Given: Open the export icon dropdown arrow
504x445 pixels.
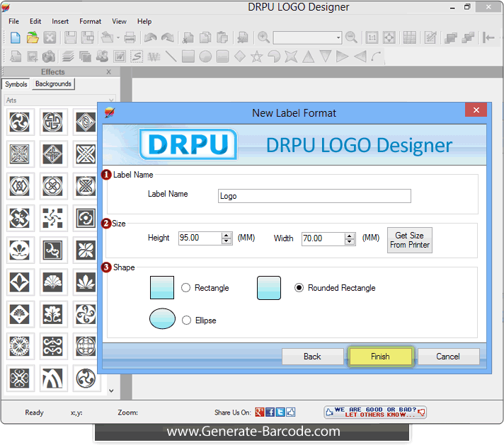Looking at the screenshot, I should [x=118, y=38].
